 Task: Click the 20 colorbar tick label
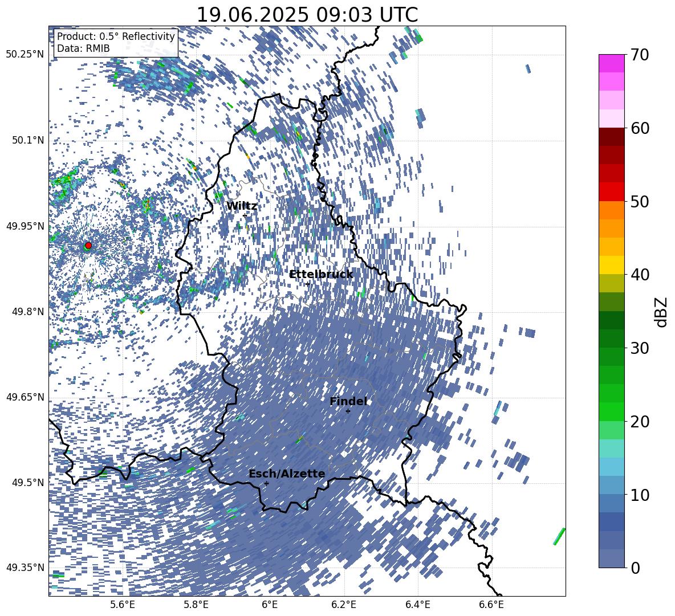[639, 421]
